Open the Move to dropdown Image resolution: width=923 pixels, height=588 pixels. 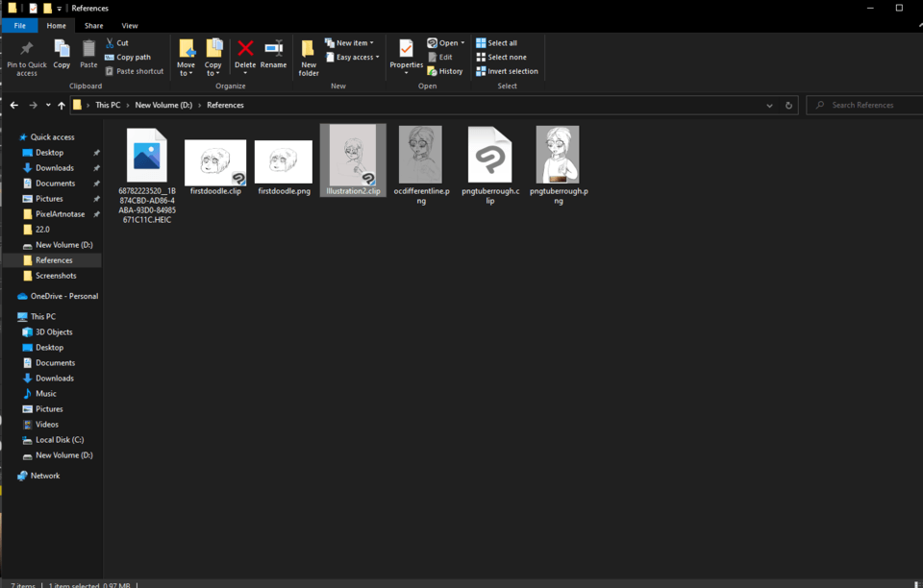click(x=186, y=56)
